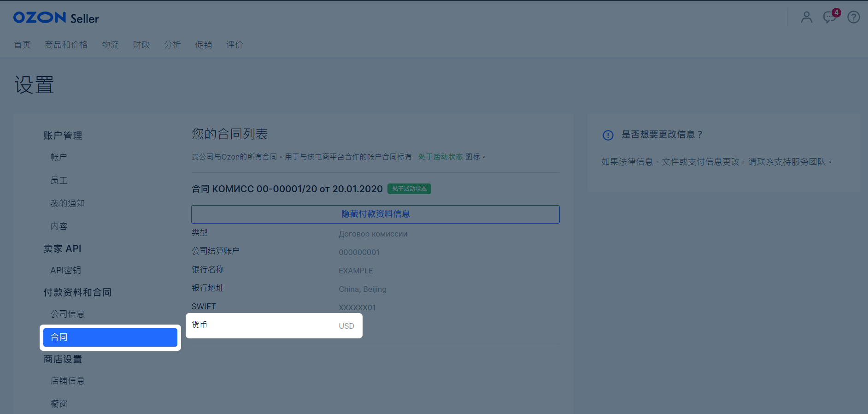Viewport: 868px width, 414px height.
Task: Click the OZON Seller logo
Action: (x=56, y=18)
